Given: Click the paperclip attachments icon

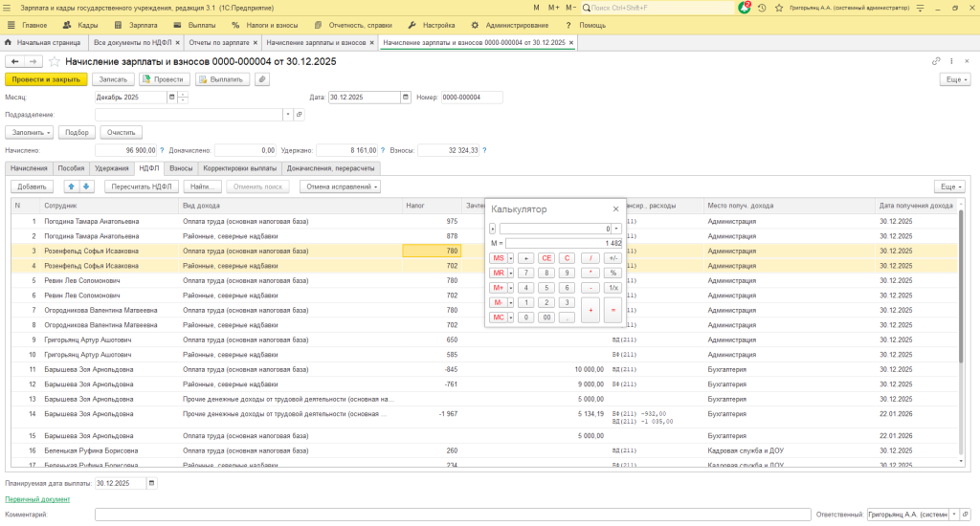Looking at the screenshot, I should coord(261,79).
